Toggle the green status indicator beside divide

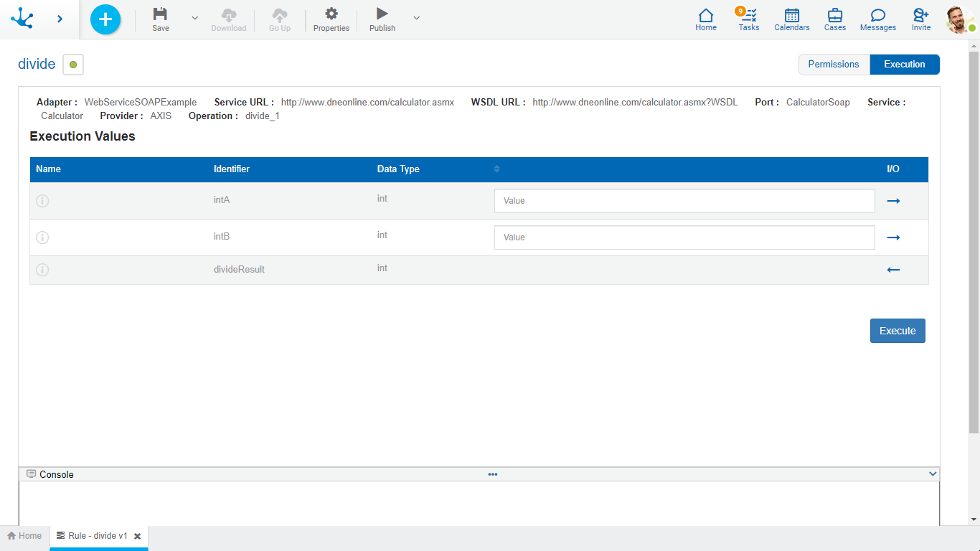click(x=73, y=65)
